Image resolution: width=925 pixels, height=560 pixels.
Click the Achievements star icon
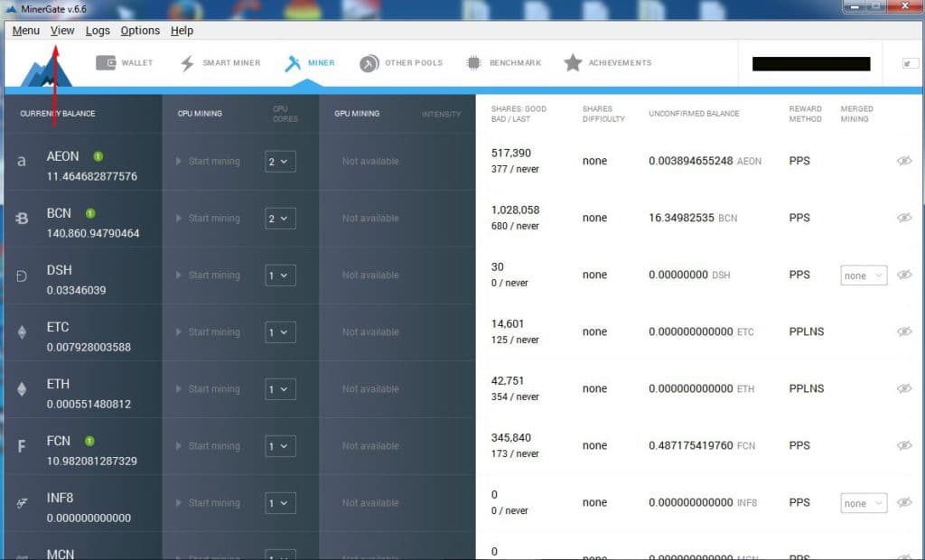point(573,62)
